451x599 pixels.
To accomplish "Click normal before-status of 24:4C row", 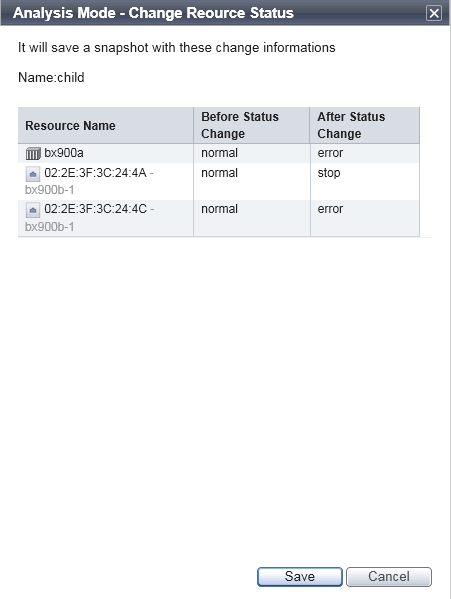I will [220, 209].
